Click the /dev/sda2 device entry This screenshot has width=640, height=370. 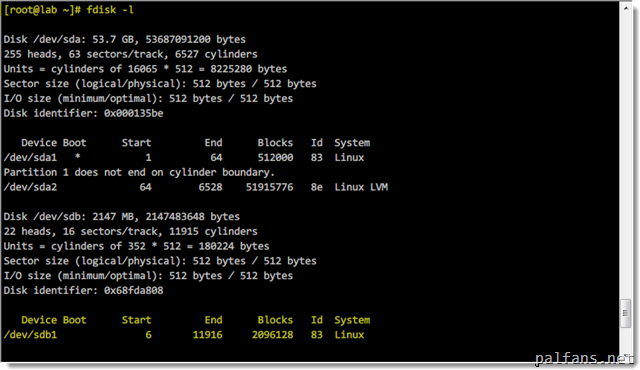(30, 187)
